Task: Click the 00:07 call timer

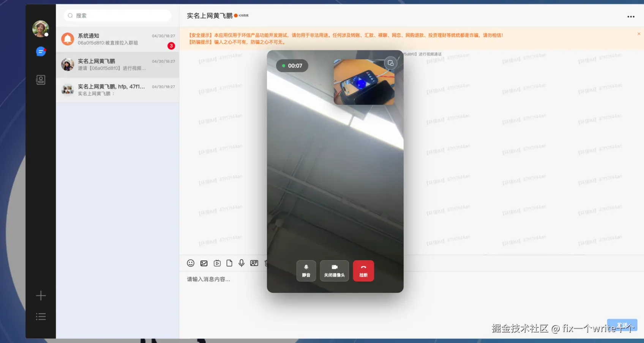Action: click(x=292, y=66)
